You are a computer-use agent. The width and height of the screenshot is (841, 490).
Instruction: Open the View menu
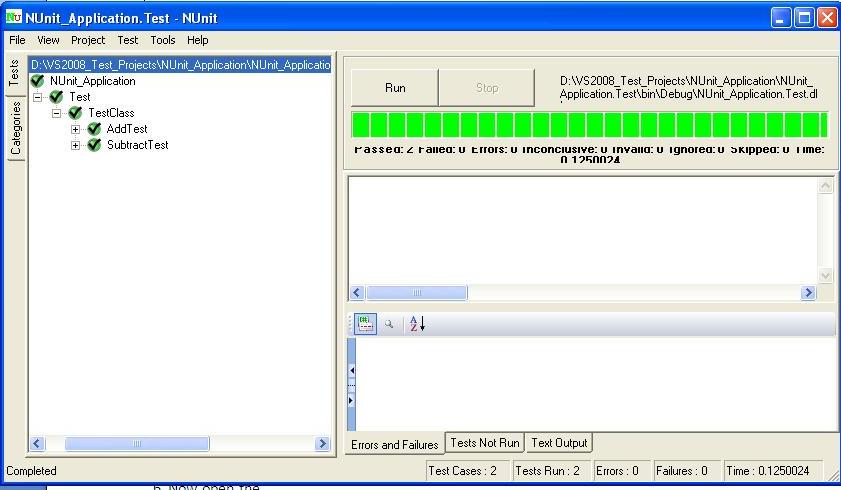point(48,40)
